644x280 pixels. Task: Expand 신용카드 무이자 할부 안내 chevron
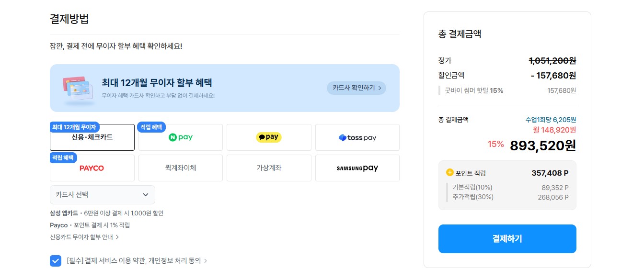pyautogui.click(x=117, y=237)
